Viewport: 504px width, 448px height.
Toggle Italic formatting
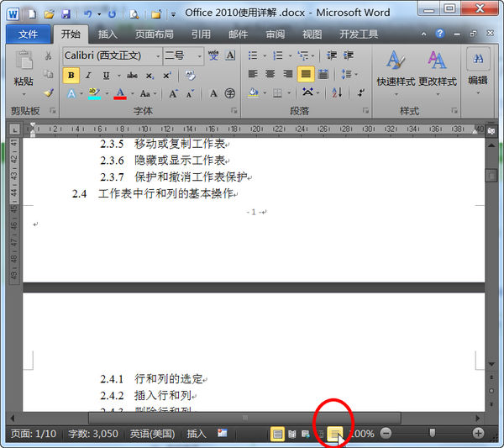(88, 76)
